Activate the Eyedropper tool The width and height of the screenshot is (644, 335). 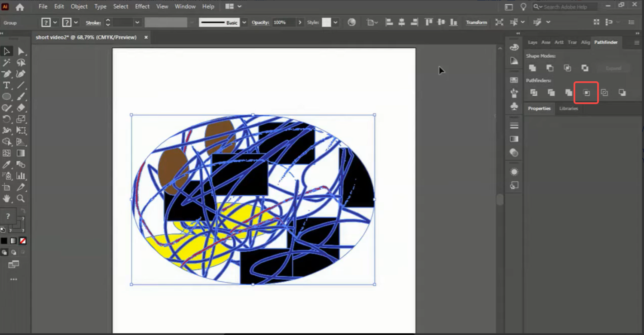tap(6, 164)
